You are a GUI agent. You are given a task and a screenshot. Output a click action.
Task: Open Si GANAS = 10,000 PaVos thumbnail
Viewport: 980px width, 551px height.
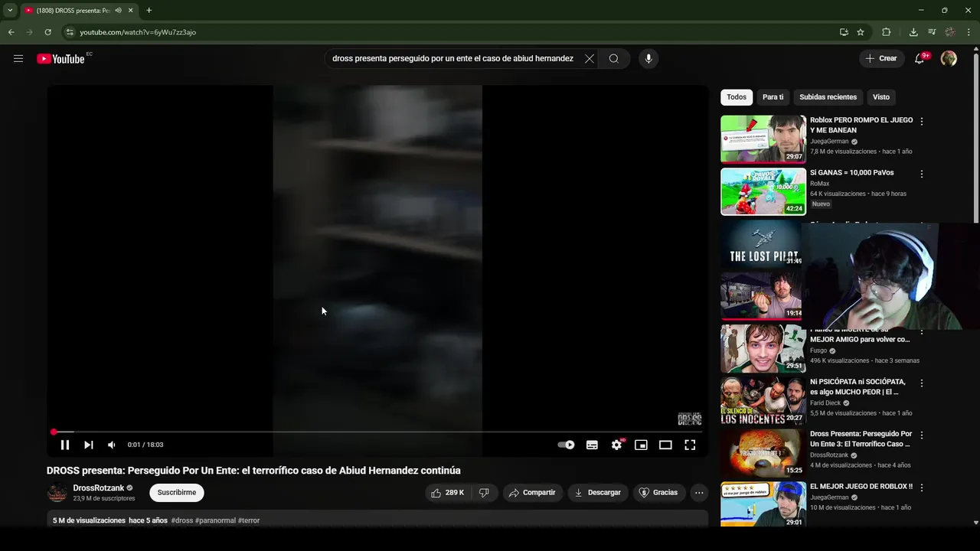(763, 191)
